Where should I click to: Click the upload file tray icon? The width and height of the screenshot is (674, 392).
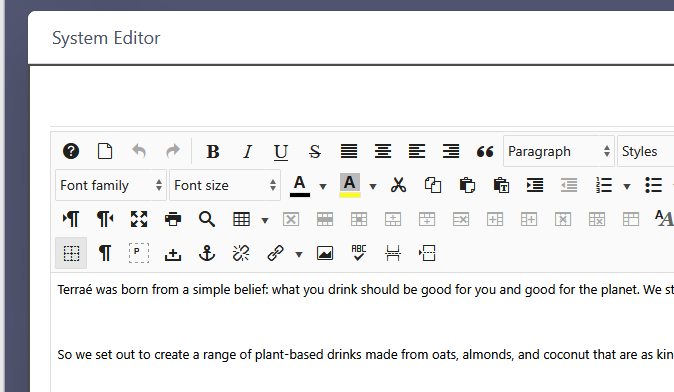click(173, 254)
